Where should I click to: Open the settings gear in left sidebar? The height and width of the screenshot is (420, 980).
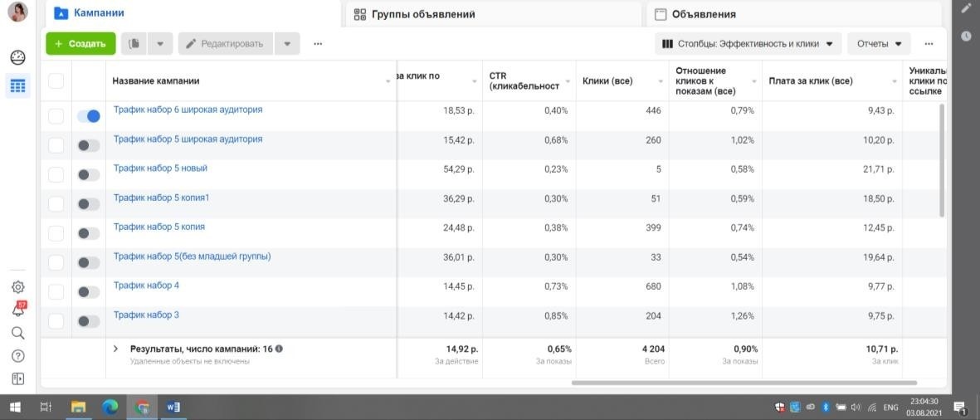[18, 287]
